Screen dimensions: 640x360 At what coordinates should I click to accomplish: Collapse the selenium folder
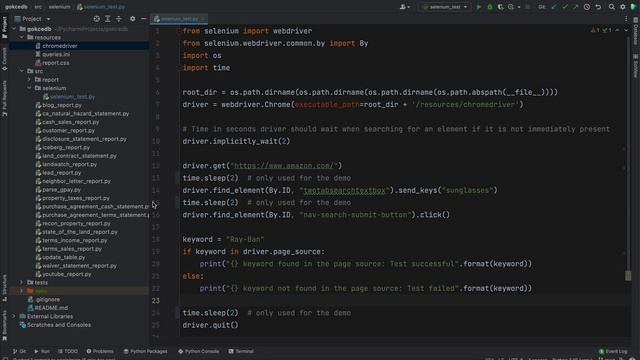[29, 88]
